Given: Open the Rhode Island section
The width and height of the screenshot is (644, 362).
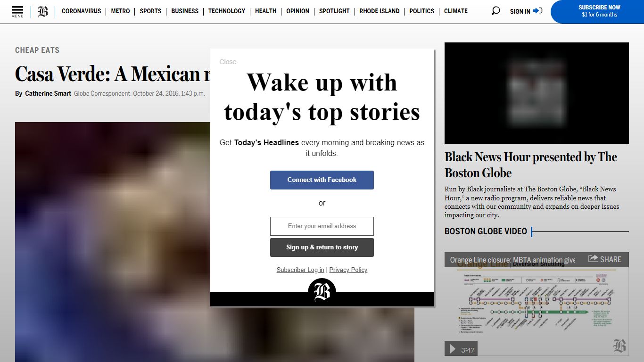Looking at the screenshot, I should pos(380,11).
